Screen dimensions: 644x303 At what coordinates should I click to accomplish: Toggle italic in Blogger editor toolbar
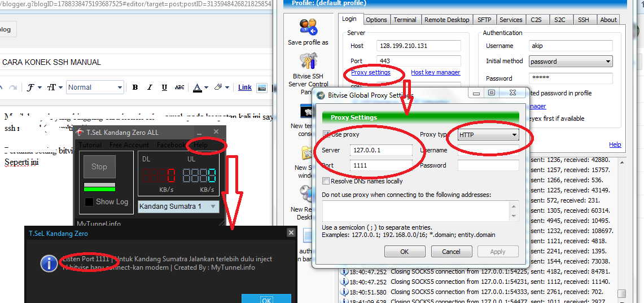[x=150, y=87]
